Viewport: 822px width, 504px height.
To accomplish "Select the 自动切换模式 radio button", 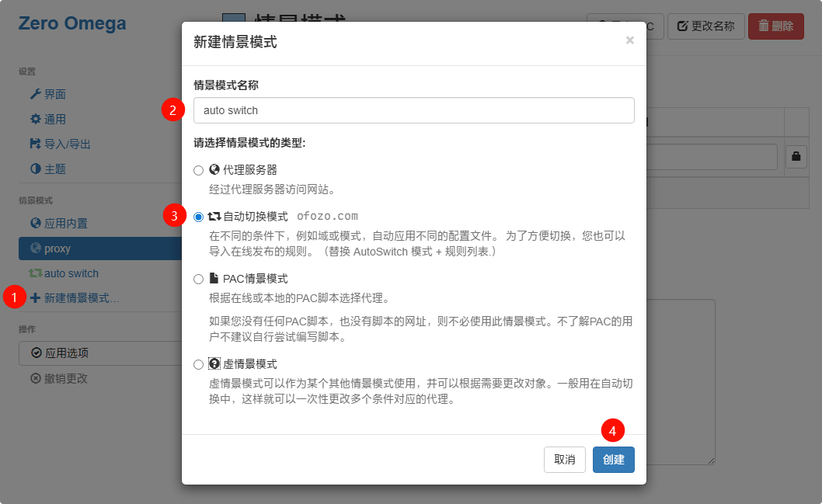I will (199, 217).
